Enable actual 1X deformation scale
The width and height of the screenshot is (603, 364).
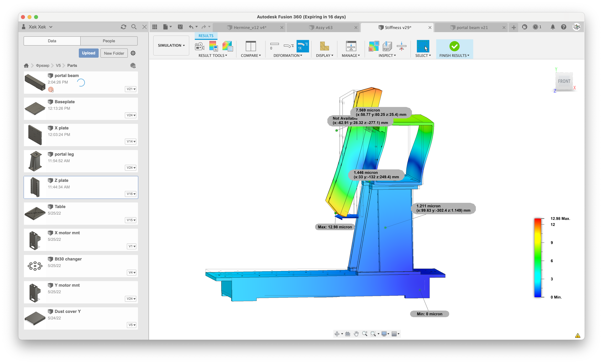[x=302, y=46]
